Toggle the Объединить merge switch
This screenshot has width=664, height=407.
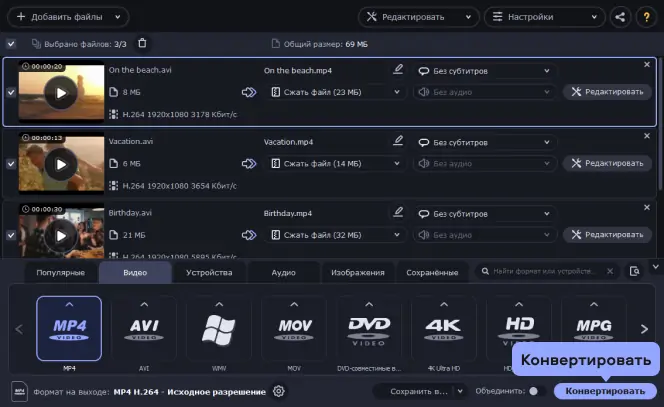[x=535, y=391]
